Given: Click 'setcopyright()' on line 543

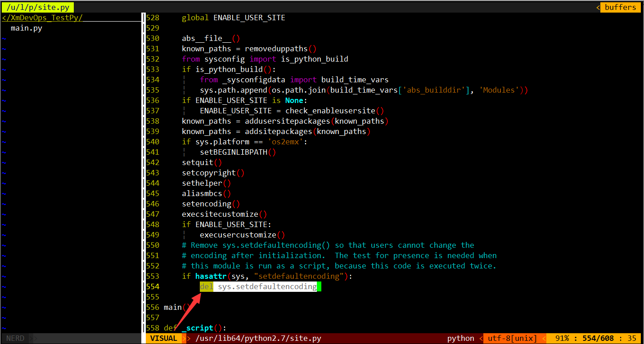Looking at the screenshot, I should pos(213,173).
